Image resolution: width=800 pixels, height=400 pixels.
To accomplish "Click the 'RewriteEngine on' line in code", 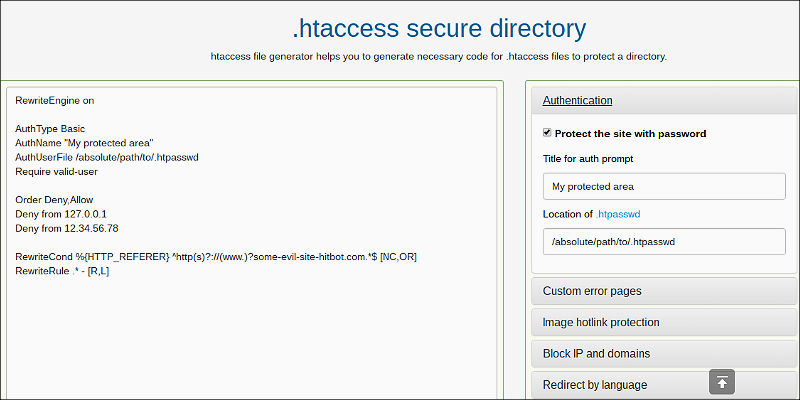I will click(x=55, y=101).
